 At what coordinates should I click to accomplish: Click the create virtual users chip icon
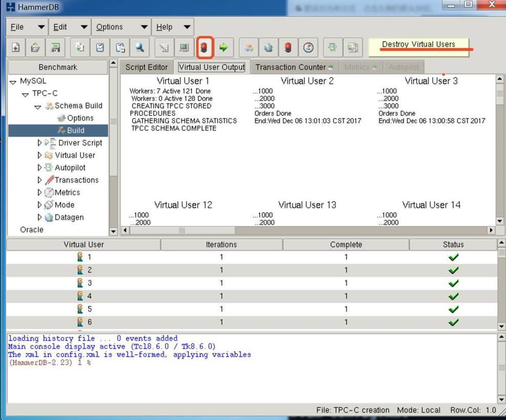pyautogui.click(x=183, y=48)
